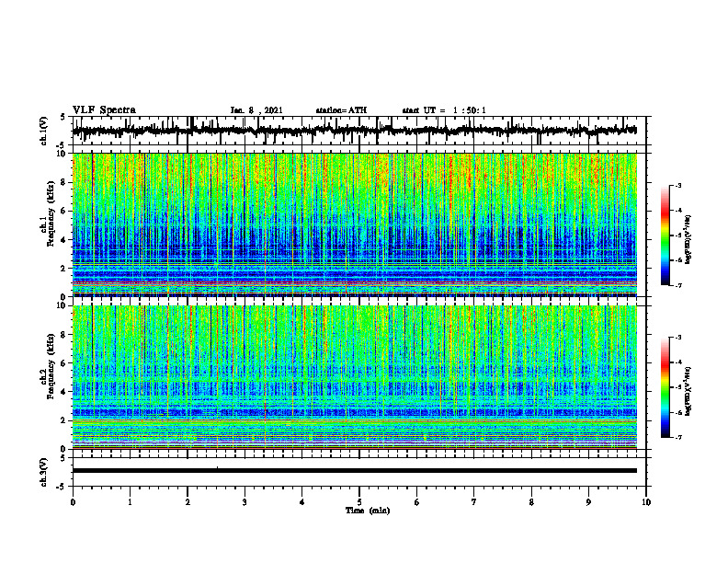The height and width of the screenshot is (563, 728).
Task: Click the "4" kHz tick on ch.1 spectrogram
Action: (x=64, y=240)
